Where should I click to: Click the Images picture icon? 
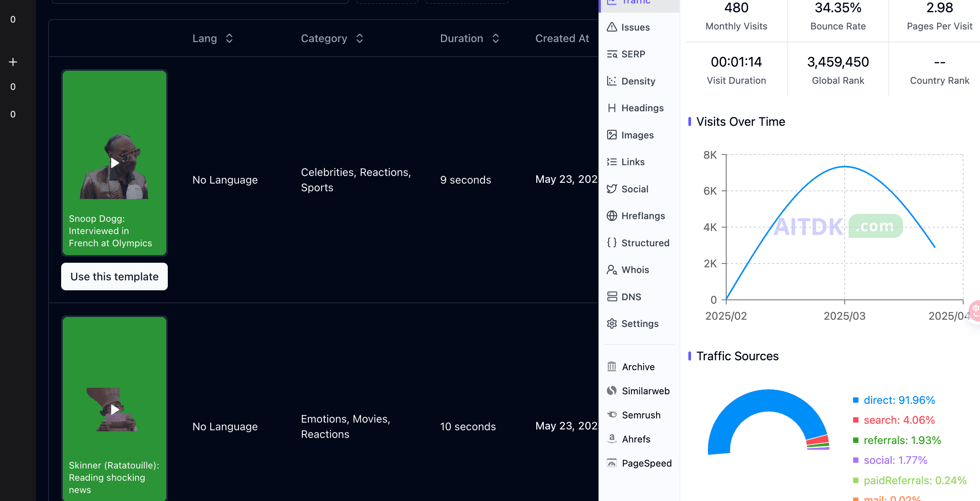[x=612, y=135]
